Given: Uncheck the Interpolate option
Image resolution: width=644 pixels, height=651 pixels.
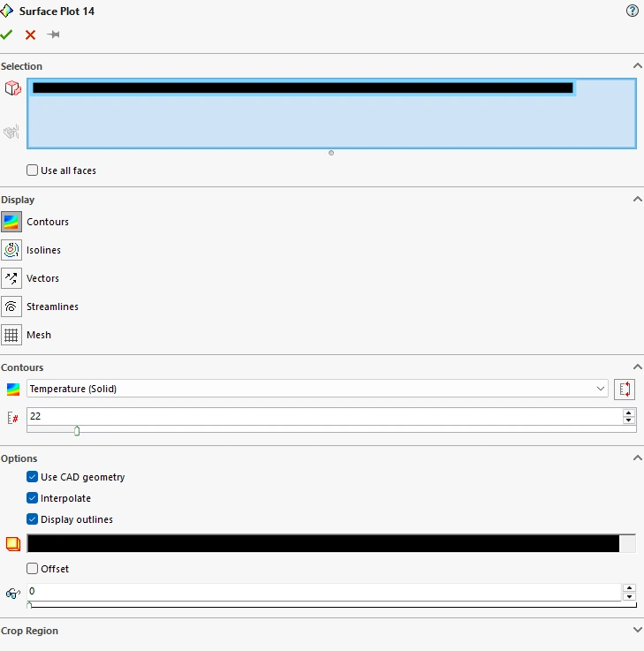Looking at the screenshot, I should [x=32, y=498].
